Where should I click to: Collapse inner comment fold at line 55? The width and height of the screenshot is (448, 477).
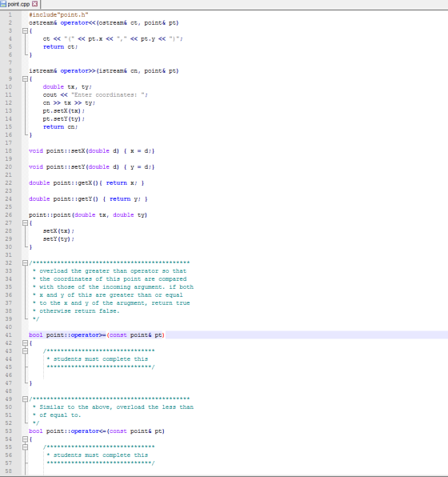[x=25, y=447]
